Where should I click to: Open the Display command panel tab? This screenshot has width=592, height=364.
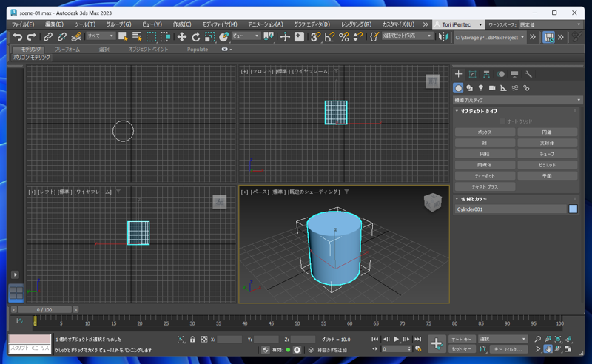pyautogui.click(x=514, y=74)
